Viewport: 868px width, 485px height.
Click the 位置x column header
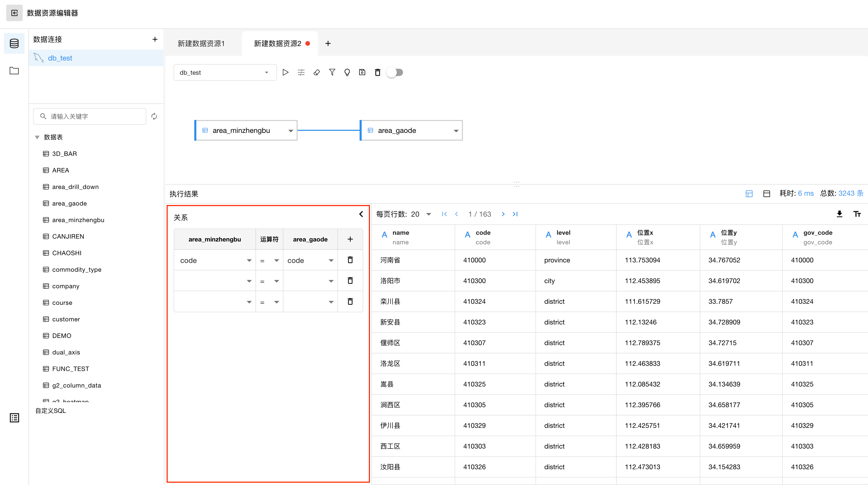(658, 237)
